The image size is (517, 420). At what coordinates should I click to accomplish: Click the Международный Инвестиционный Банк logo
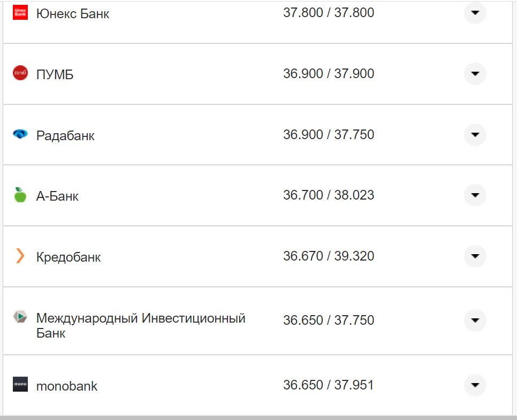(20, 317)
